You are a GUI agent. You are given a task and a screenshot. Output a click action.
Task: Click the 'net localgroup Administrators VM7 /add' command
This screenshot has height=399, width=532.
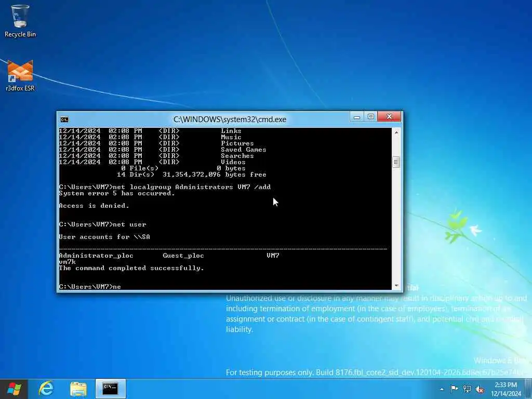click(x=192, y=187)
